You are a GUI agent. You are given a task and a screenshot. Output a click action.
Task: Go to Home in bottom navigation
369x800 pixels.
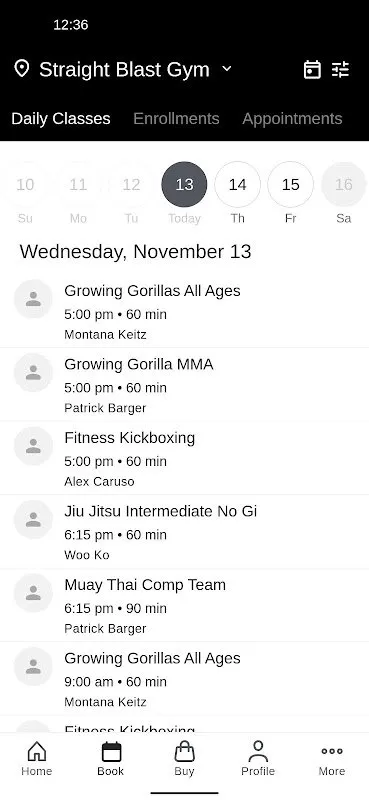pyautogui.click(x=37, y=759)
